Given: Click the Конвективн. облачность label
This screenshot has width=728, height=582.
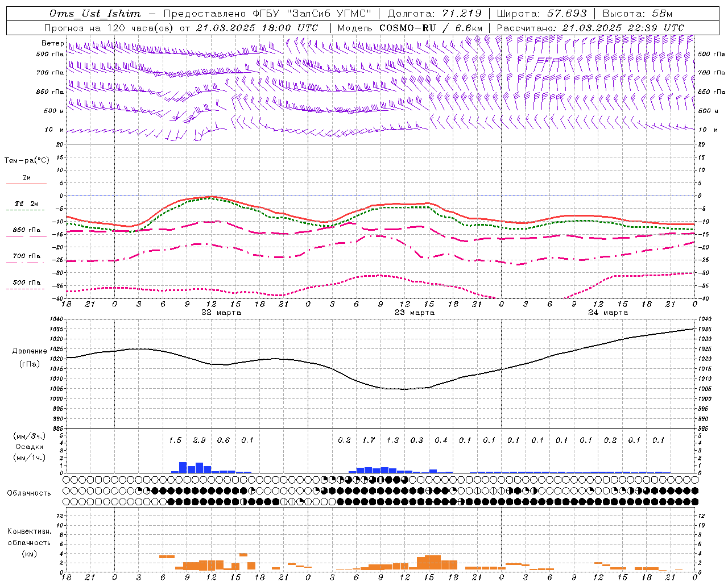Looking at the screenshot, I should point(29,537).
